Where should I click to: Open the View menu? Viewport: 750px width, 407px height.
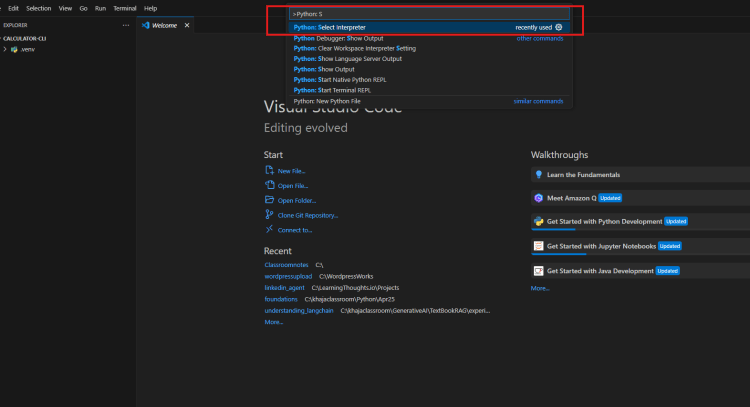click(x=65, y=8)
